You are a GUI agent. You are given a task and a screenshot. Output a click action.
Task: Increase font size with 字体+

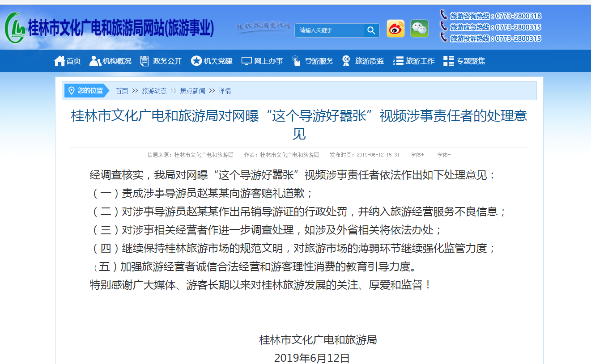coord(417,155)
